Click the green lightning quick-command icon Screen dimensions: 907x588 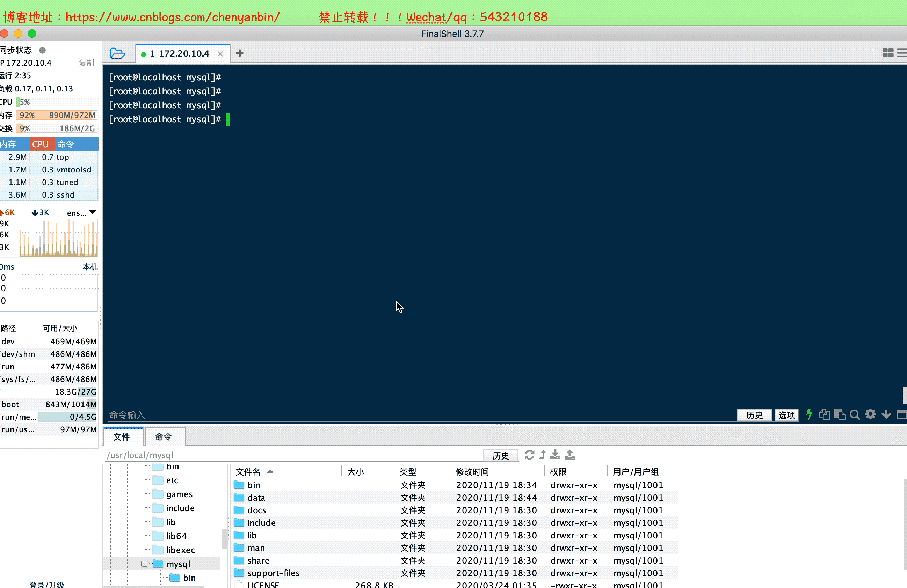809,414
